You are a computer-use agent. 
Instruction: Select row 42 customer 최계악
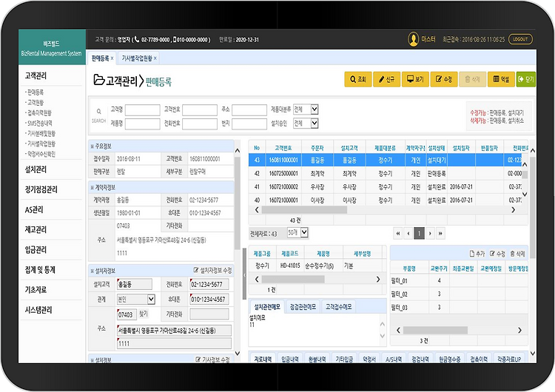[385, 173]
